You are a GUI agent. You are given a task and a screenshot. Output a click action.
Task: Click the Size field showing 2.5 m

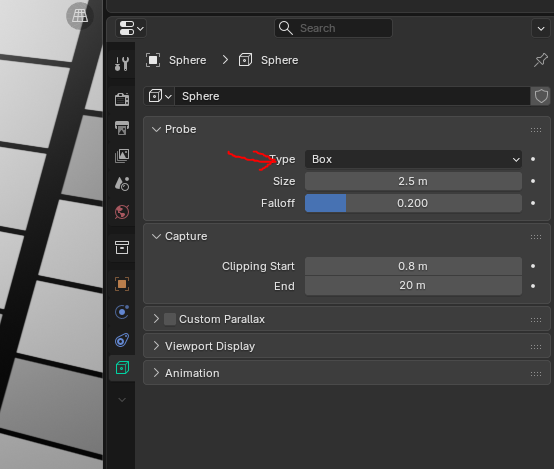(x=413, y=181)
